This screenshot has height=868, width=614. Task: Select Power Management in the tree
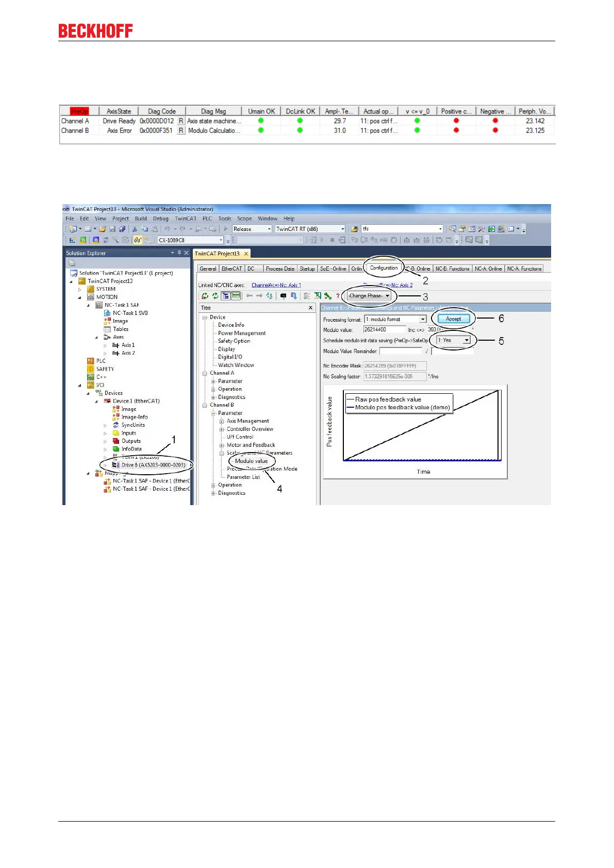(242, 333)
